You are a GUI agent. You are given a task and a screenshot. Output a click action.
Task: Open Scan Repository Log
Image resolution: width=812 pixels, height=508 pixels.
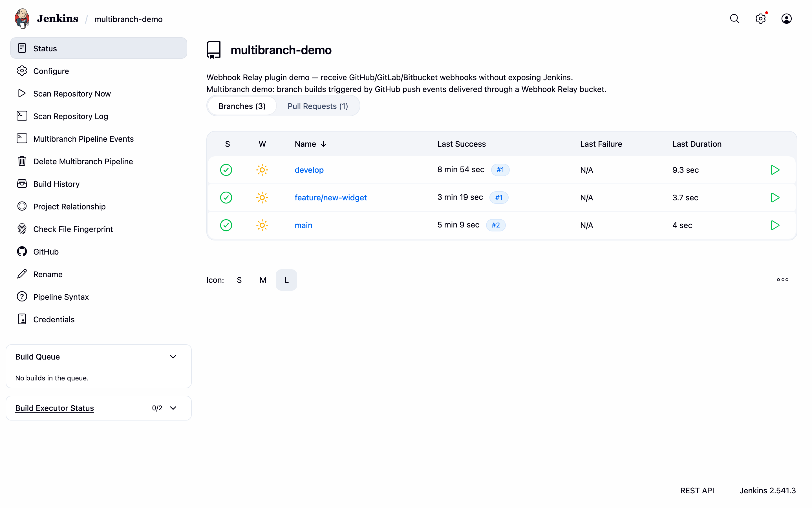[x=99, y=116]
